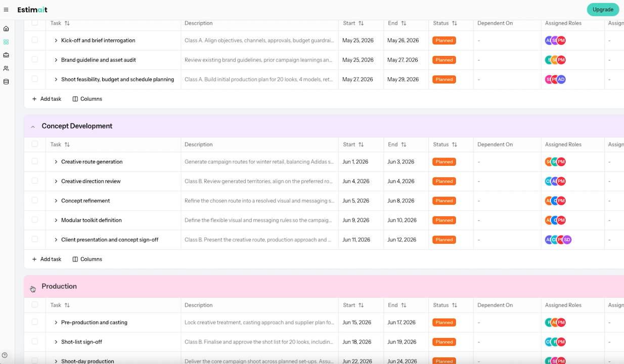Sort End column in Production table
The width and height of the screenshot is (624, 364).
pos(404,305)
